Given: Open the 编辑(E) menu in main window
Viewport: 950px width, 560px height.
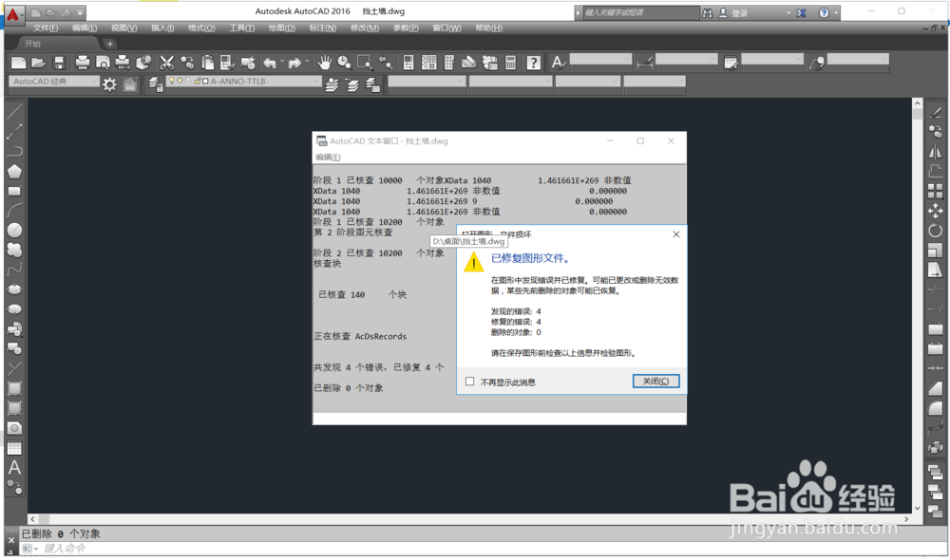Looking at the screenshot, I should [85, 28].
